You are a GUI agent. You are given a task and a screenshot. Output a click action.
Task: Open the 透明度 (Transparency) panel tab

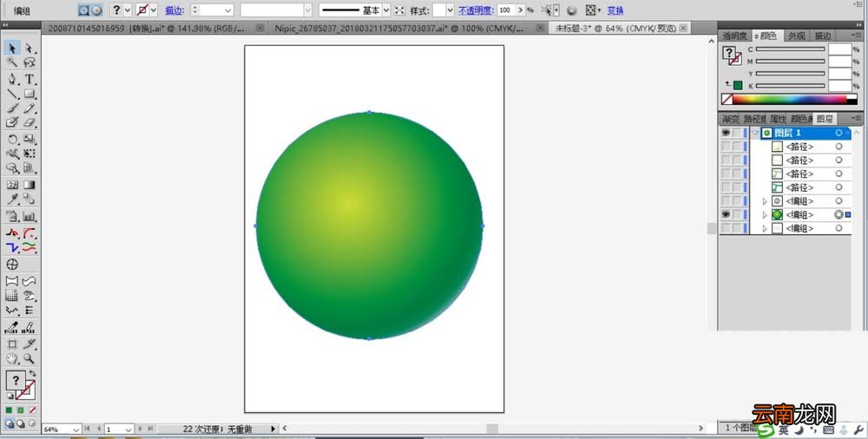click(734, 36)
